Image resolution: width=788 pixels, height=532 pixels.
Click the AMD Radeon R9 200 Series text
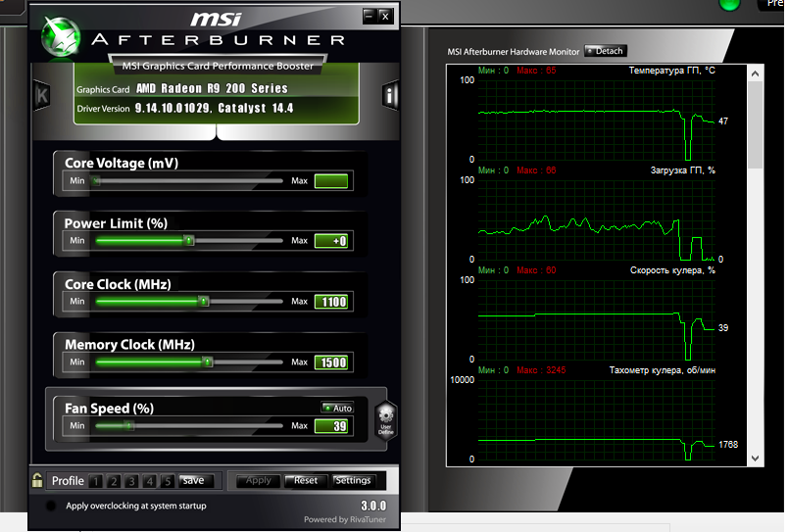[x=212, y=88]
